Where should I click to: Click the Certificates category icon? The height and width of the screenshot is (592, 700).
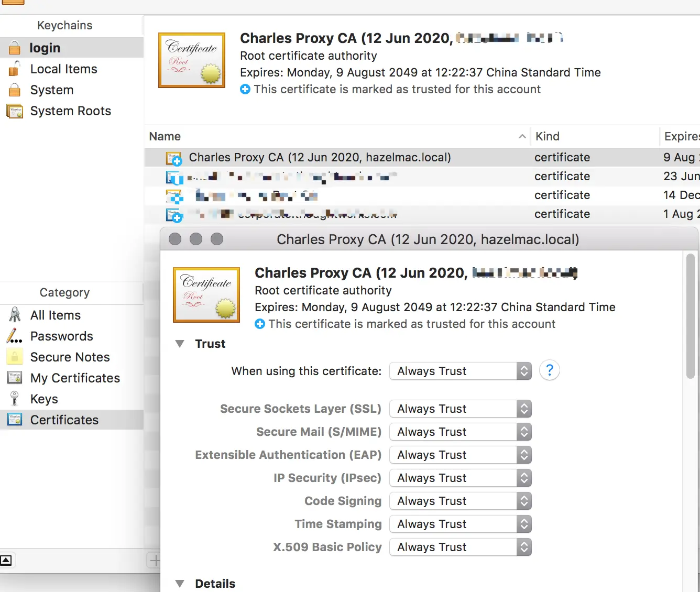click(x=15, y=419)
